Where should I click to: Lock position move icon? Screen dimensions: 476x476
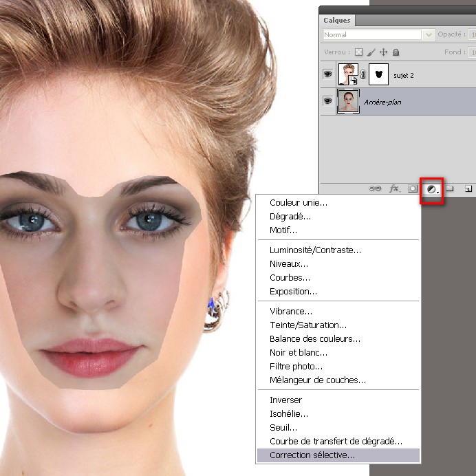[x=383, y=52]
